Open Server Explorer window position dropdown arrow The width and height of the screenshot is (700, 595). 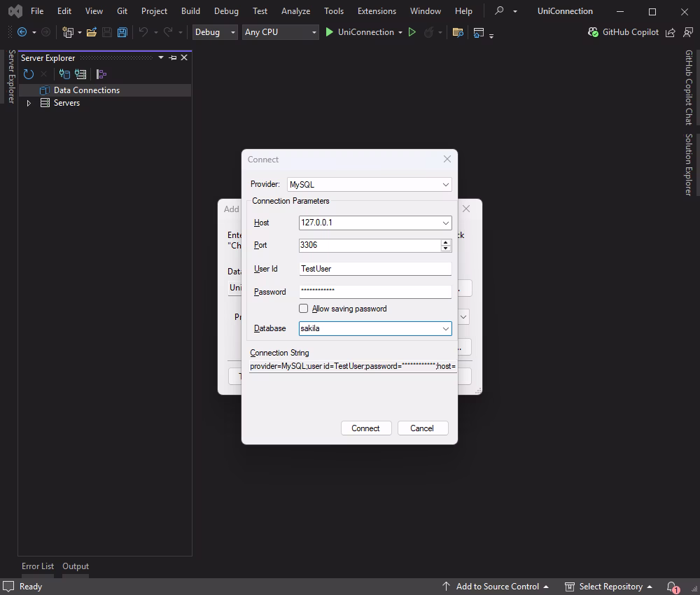point(161,57)
